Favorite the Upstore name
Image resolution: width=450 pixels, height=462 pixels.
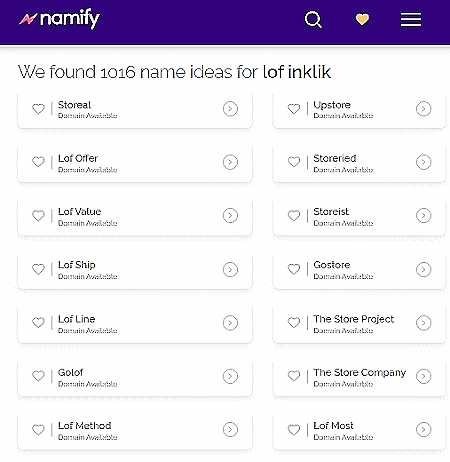(294, 109)
